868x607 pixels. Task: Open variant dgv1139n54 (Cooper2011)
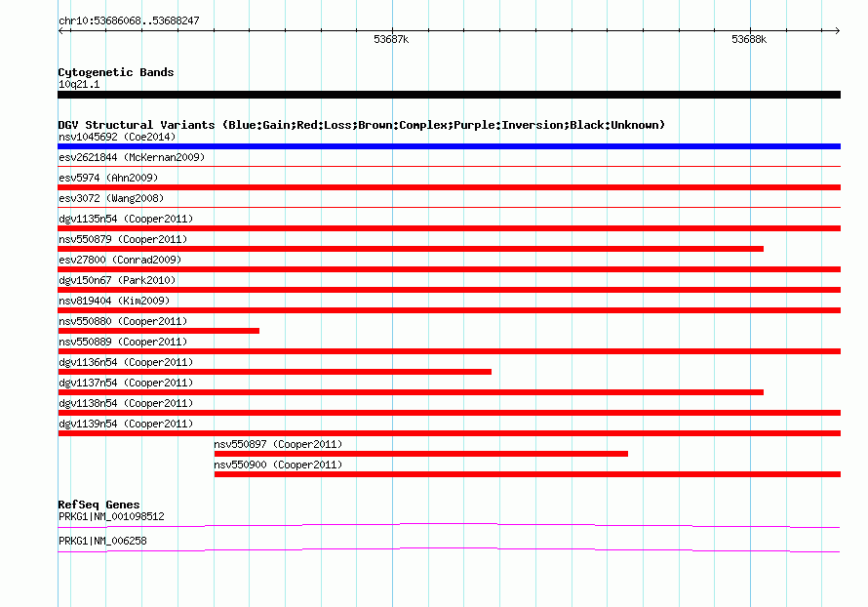tap(126, 424)
